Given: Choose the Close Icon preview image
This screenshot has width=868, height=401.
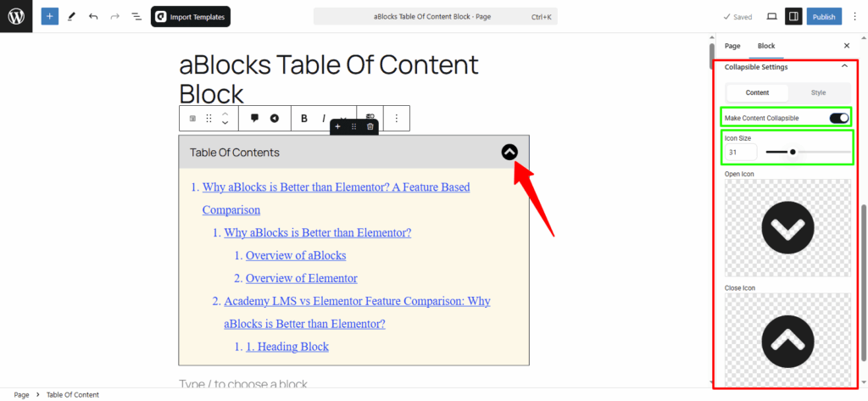Looking at the screenshot, I should [787, 340].
